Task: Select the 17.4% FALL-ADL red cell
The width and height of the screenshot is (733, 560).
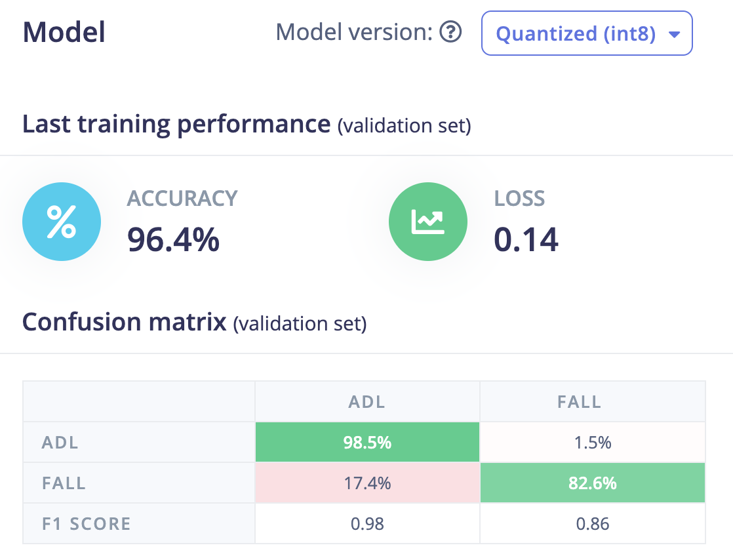Action: [367, 483]
